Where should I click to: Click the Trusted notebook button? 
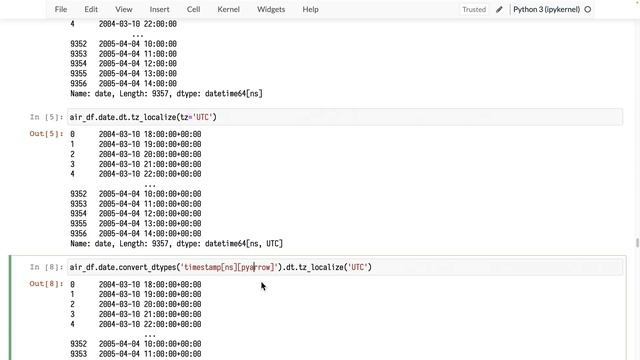pos(474,9)
